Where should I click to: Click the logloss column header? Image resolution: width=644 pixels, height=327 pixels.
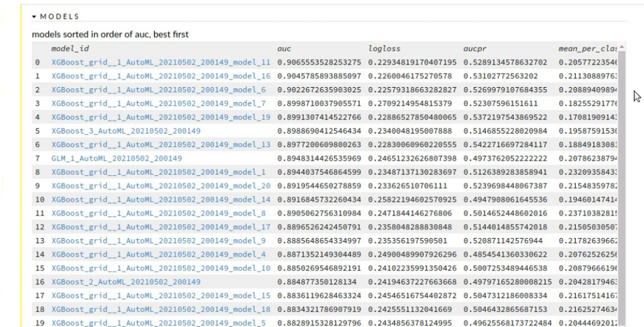pos(384,48)
